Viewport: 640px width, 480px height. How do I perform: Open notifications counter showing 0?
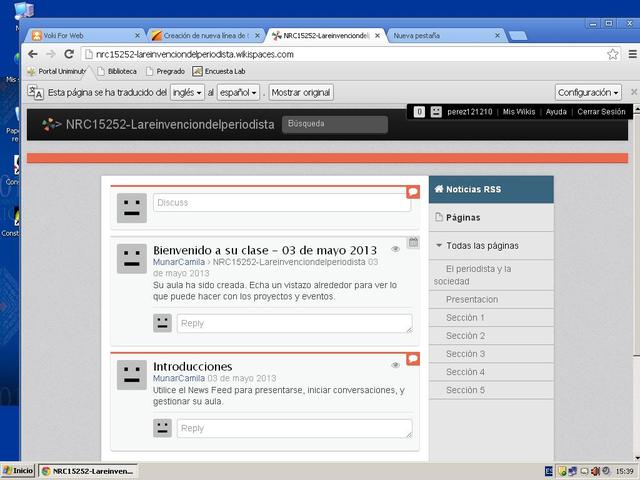click(x=419, y=112)
